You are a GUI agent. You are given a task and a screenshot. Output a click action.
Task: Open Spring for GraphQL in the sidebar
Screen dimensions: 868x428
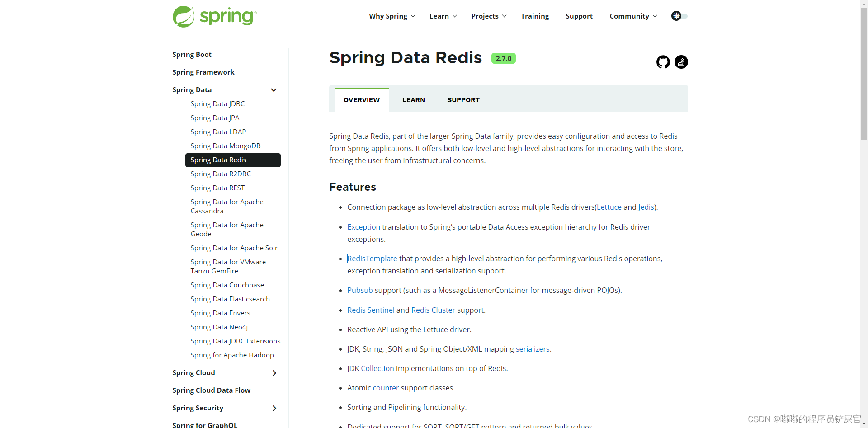[x=205, y=425]
